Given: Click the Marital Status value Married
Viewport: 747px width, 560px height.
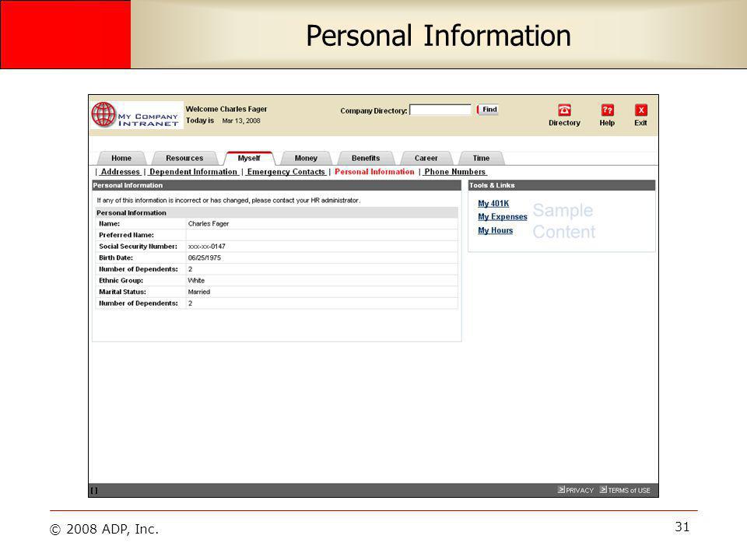Looking at the screenshot, I should 199,292.
